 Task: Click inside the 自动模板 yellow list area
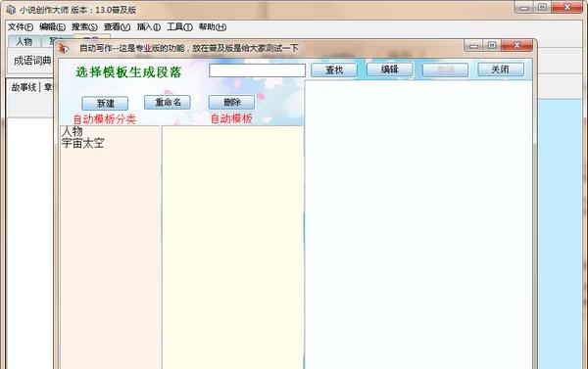(232, 247)
